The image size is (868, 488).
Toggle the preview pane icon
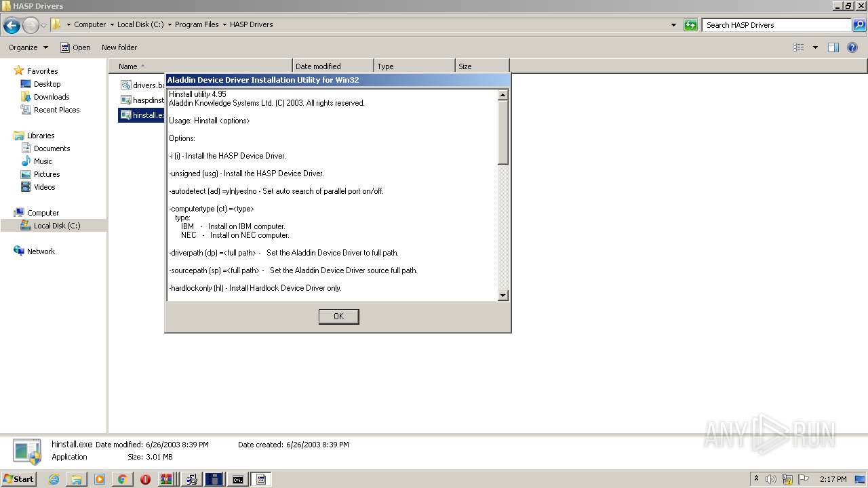[833, 47]
